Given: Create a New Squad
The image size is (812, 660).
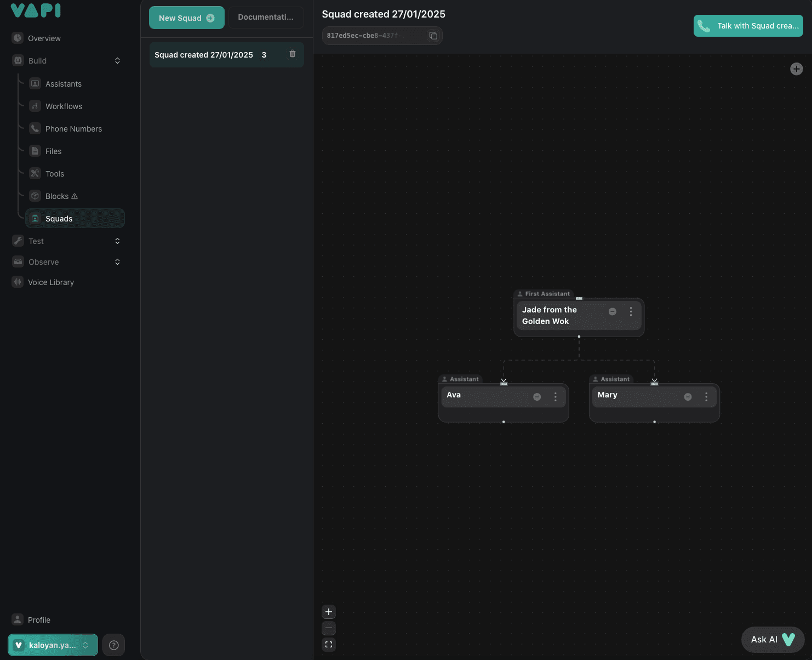Looking at the screenshot, I should pyautogui.click(x=186, y=18).
